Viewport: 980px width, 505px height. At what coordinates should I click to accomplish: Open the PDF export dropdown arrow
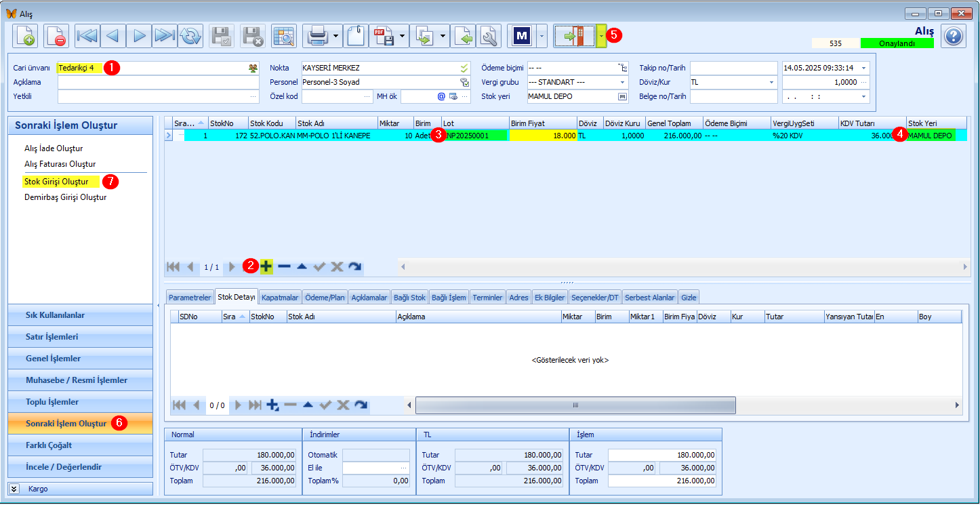(403, 35)
